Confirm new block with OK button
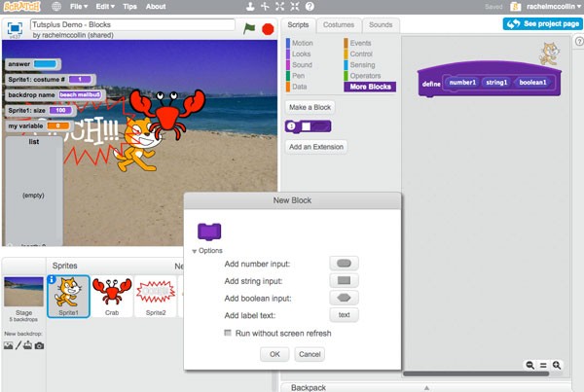Image resolution: width=584 pixels, height=392 pixels. click(274, 354)
